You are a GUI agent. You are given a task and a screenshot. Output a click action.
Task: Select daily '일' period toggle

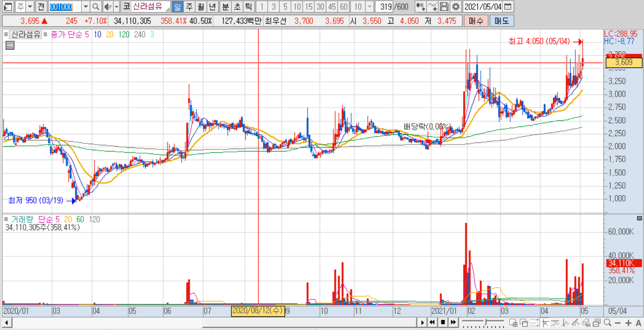(177, 7)
